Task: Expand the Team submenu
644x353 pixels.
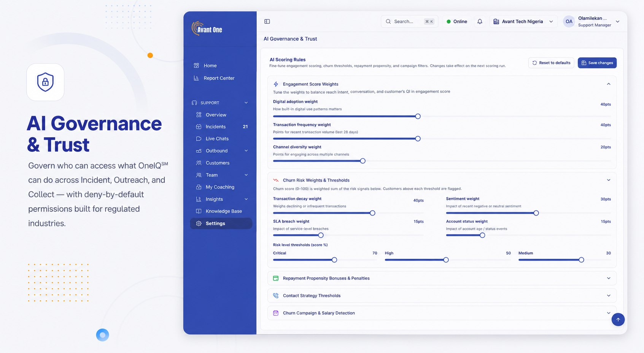Action: pyautogui.click(x=246, y=175)
